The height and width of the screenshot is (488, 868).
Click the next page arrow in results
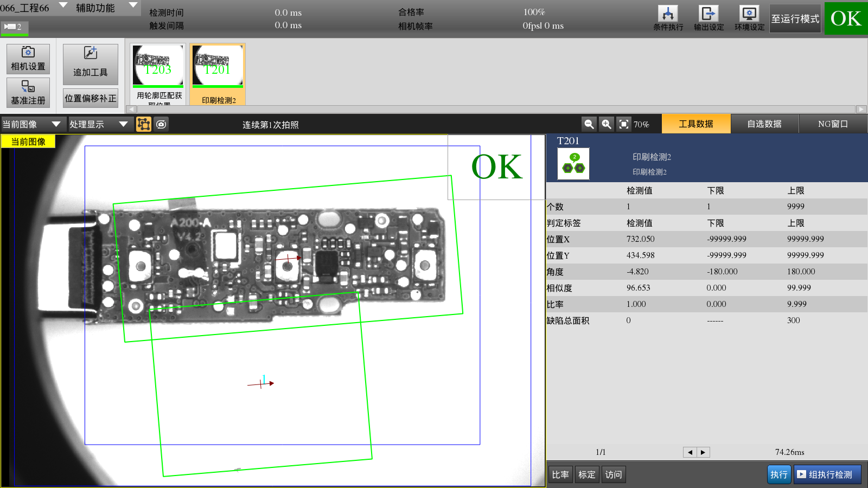703,452
